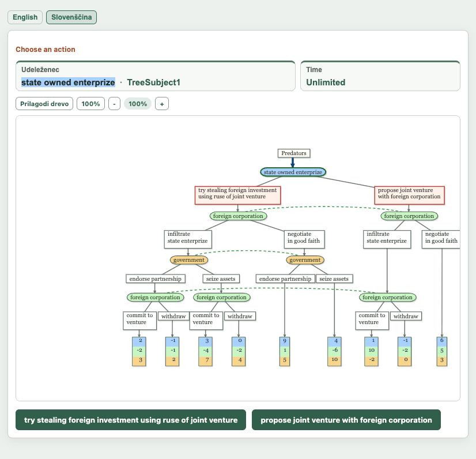The image size is (476, 459).
Task: Click the 'Unlimited' time value
Action: pos(326,82)
